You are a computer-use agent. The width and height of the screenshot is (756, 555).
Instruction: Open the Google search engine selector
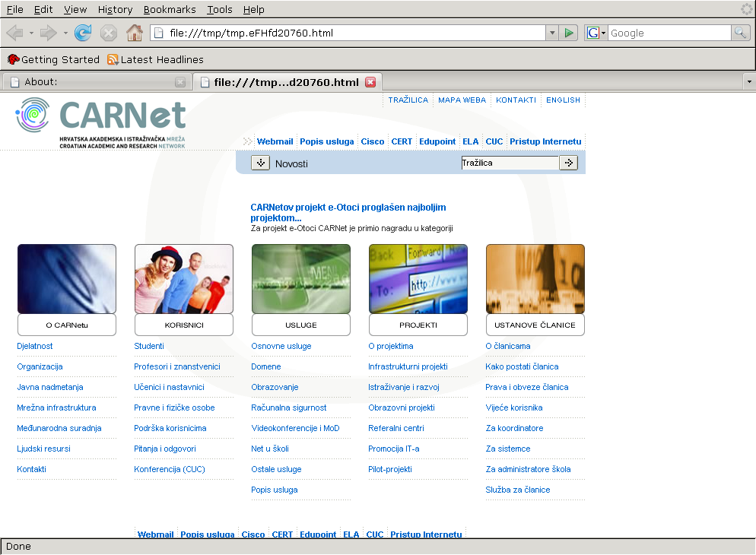596,33
